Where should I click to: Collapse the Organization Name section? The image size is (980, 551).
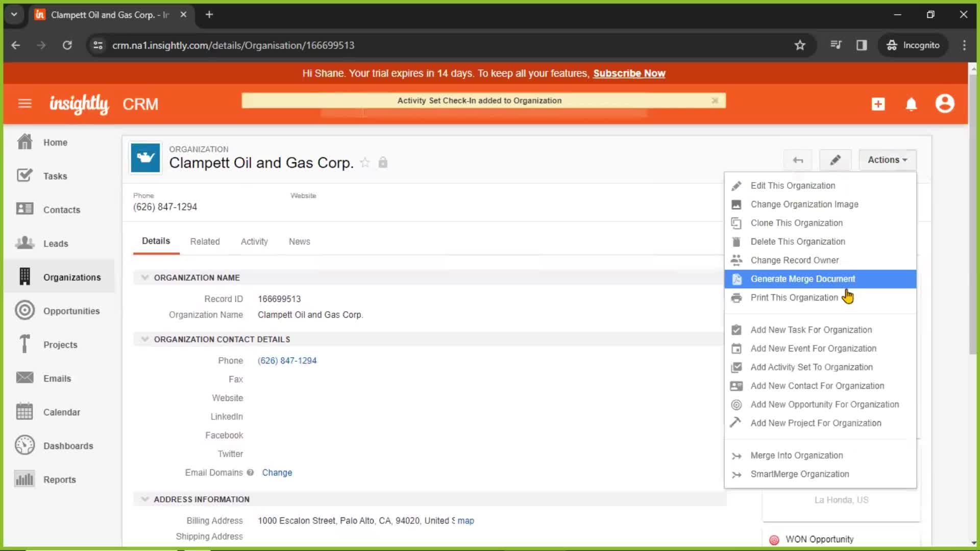145,278
